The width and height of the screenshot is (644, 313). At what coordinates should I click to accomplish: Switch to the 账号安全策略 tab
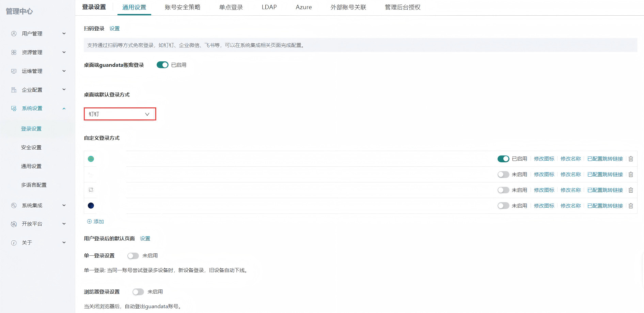coord(183,7)
